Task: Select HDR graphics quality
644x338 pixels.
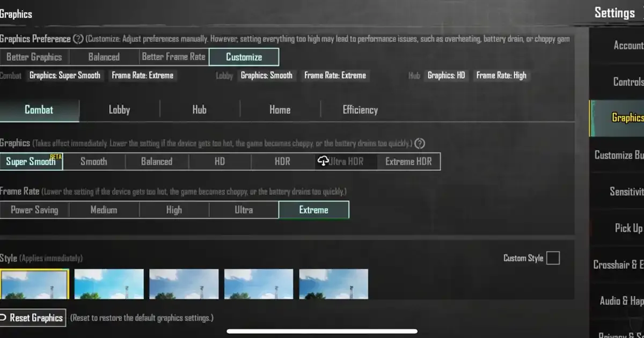Action: click(282, 161)
